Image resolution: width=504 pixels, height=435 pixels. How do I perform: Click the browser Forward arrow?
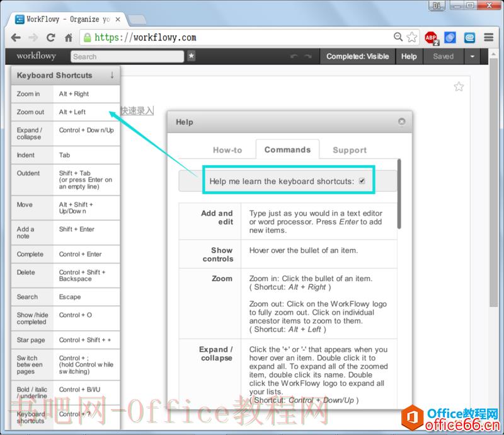point(33,38)
